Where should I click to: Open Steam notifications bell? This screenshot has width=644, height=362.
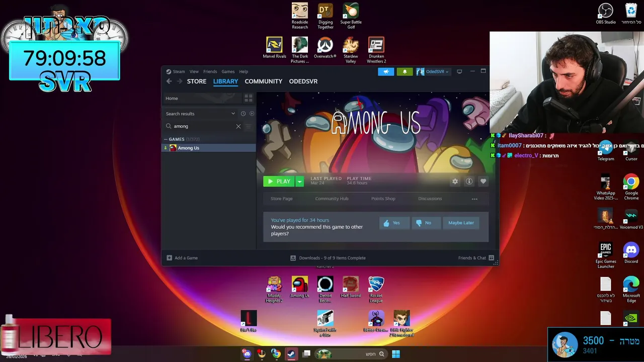pyautogui.click(x=405, y=71)
